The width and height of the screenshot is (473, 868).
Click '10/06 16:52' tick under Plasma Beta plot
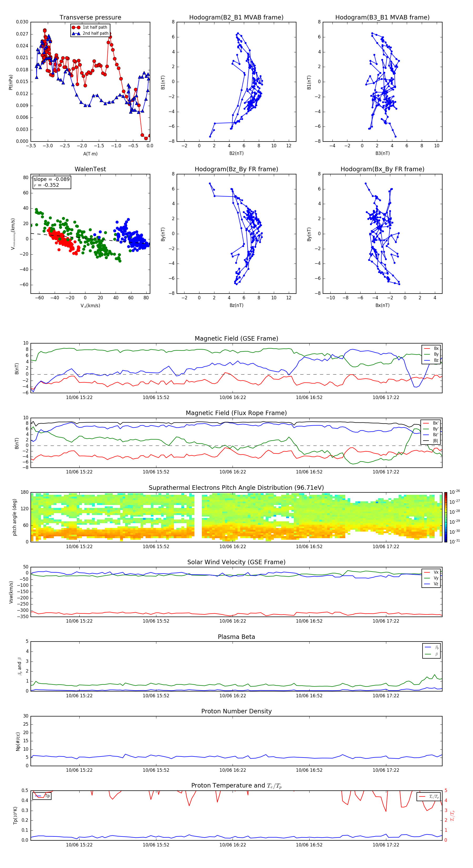click(309, 695)
